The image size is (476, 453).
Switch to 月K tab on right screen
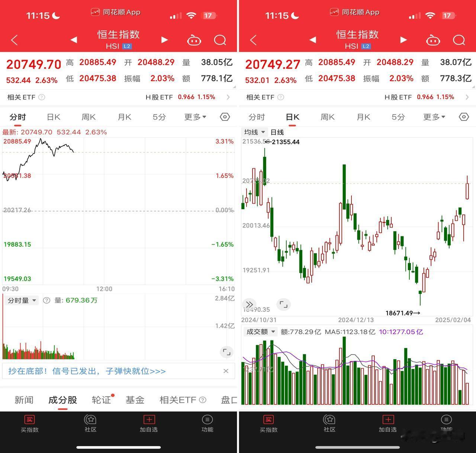[x=364, y=117]
